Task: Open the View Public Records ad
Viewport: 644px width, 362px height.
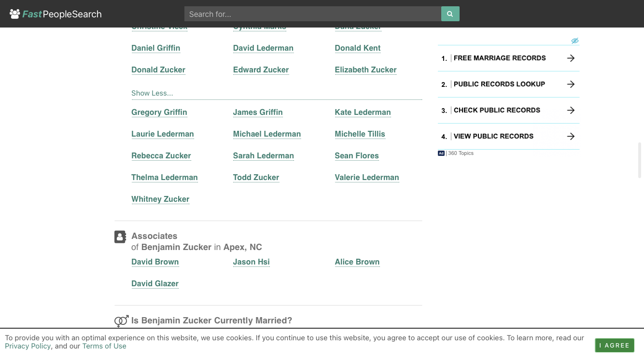Action: coord(508,136)
